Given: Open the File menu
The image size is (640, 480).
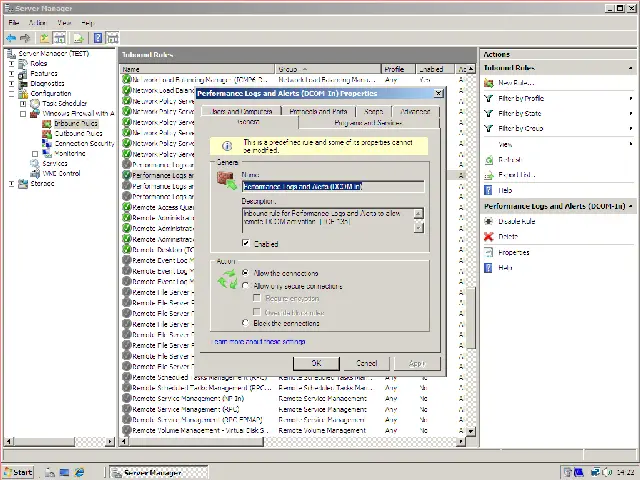Looking at the screenshot, I should 13,22.
